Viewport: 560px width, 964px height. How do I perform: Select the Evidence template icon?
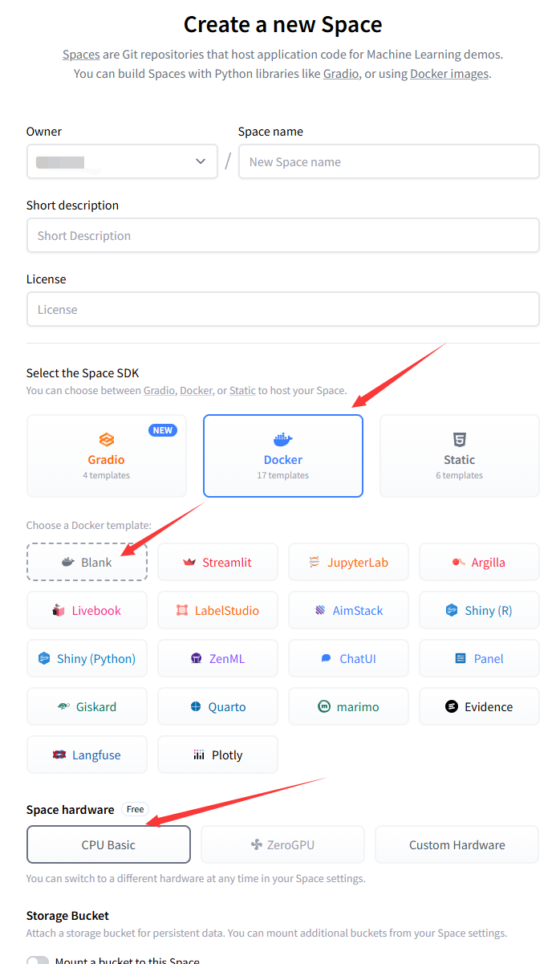click(x=452, y=707)
